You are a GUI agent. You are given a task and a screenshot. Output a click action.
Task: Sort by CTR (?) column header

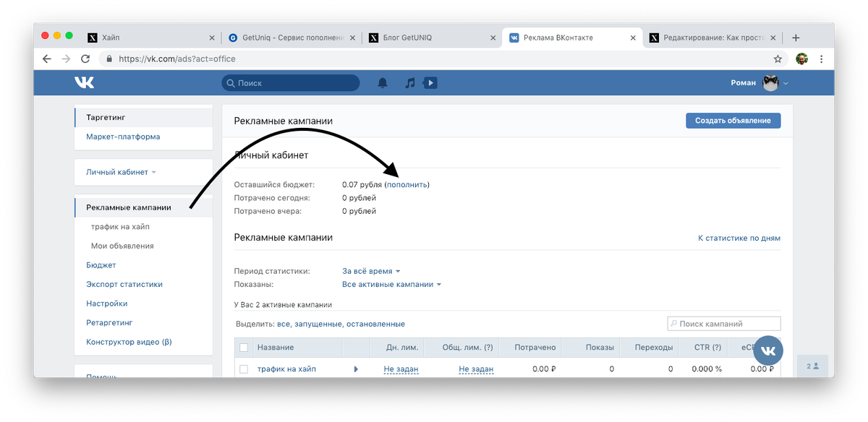pyautogui.click(x=708, y=348)
